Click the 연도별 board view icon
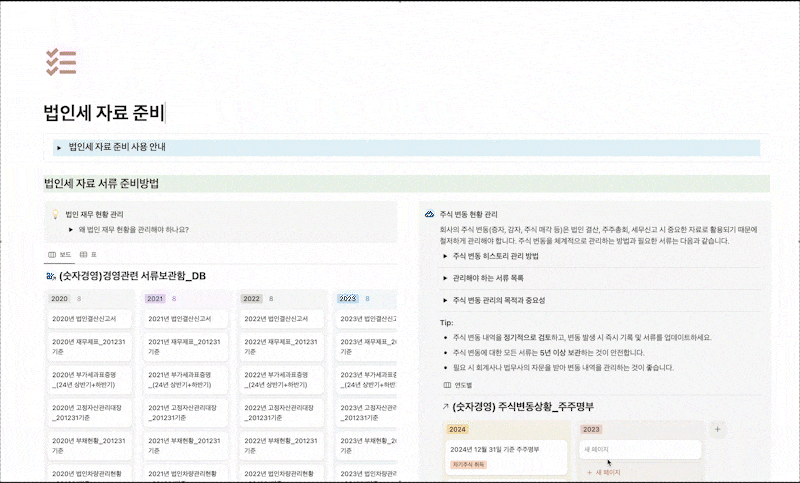The height and width of the screenshot is (483, 800). (x=447, y=385)
